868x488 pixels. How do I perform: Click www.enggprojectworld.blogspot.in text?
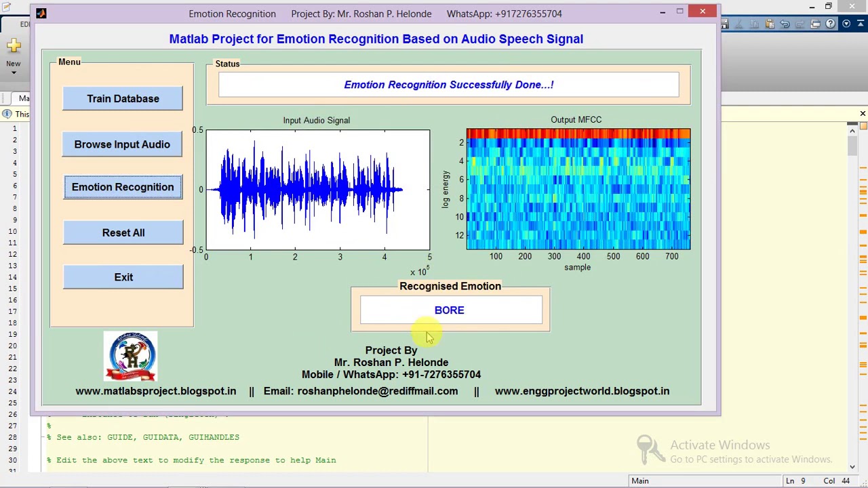pyautogui.click(x=582, y=391)
